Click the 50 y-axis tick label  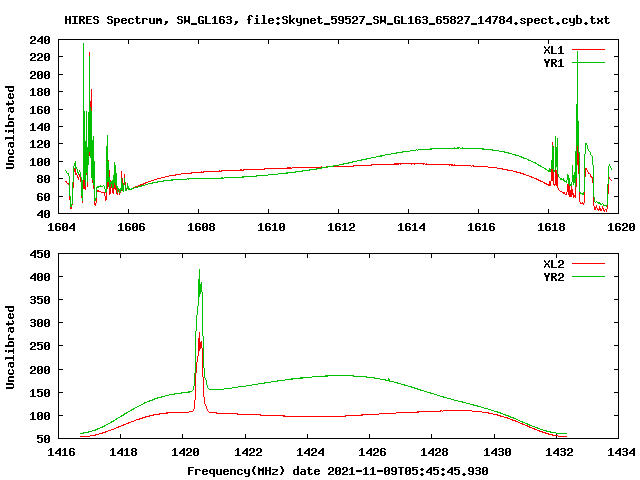[44, 439]
